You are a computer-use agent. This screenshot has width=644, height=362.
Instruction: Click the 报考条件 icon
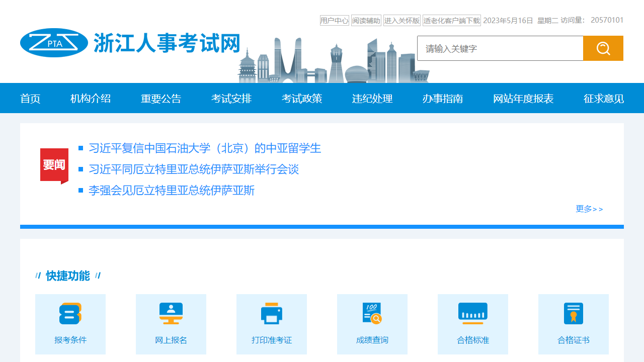tap(70, 314)
